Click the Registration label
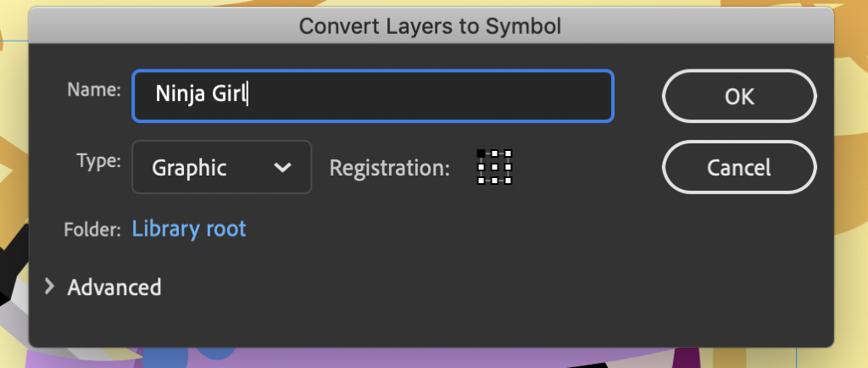This screenshot has width=868, height=368. pos(390,167)
